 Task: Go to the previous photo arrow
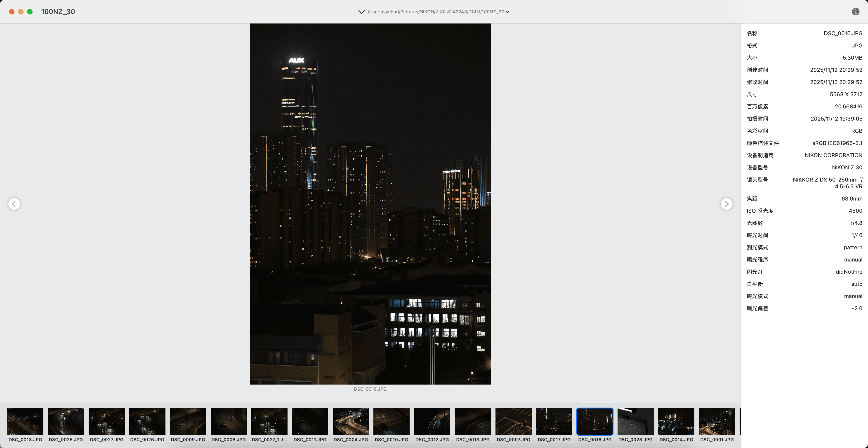tap(14, 204)
